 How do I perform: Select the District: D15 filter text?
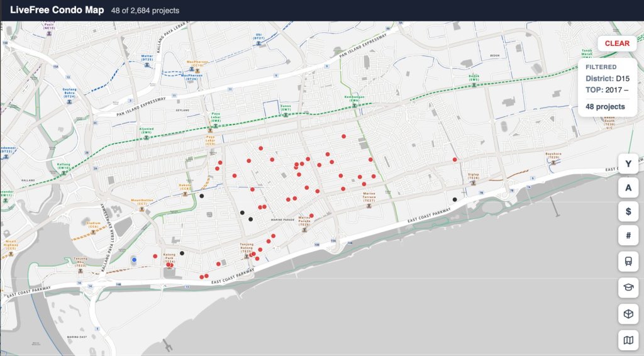(x=608, y=79)
